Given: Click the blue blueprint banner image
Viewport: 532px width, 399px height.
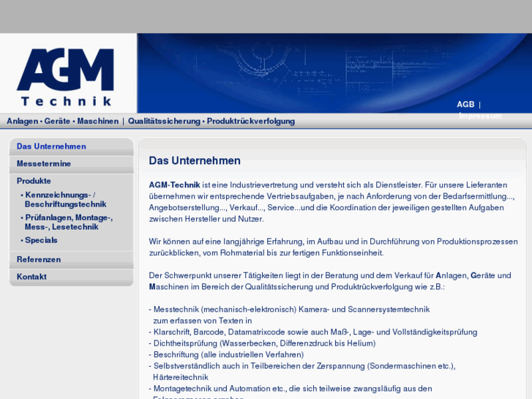Looking at the screenshot, I should [x=334, y=72].
